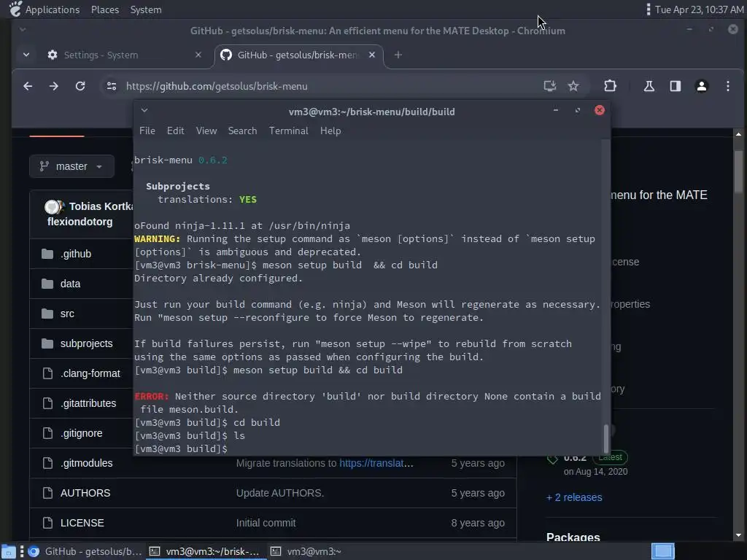Open Chrome Labs flask icon

pyautogui.click(x=649, y=86)
